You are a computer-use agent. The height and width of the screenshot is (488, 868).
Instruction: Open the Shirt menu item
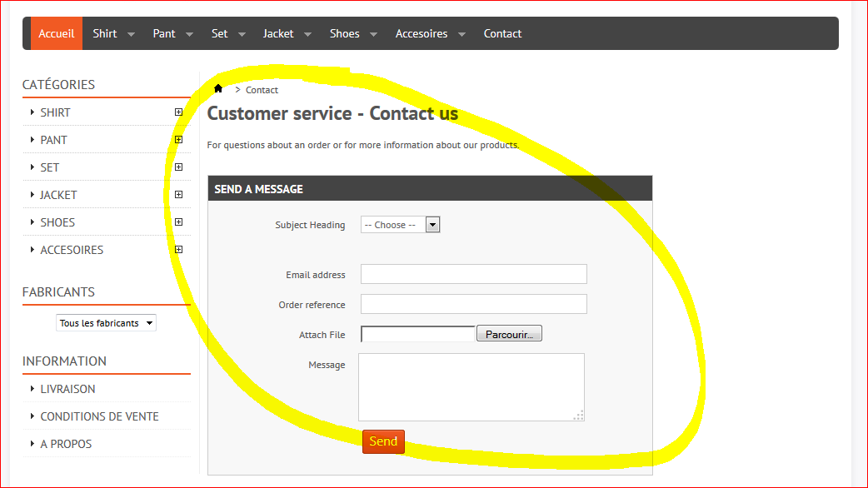105,33
